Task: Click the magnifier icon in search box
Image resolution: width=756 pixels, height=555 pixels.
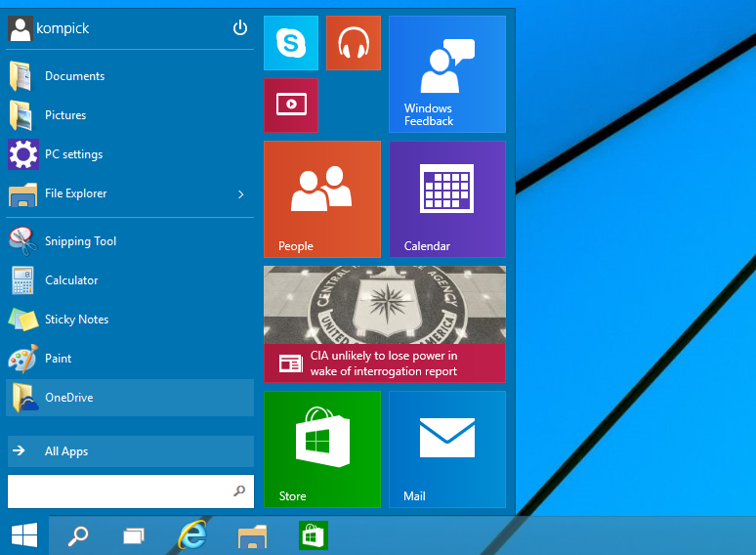Action: (x=239, y=491)
